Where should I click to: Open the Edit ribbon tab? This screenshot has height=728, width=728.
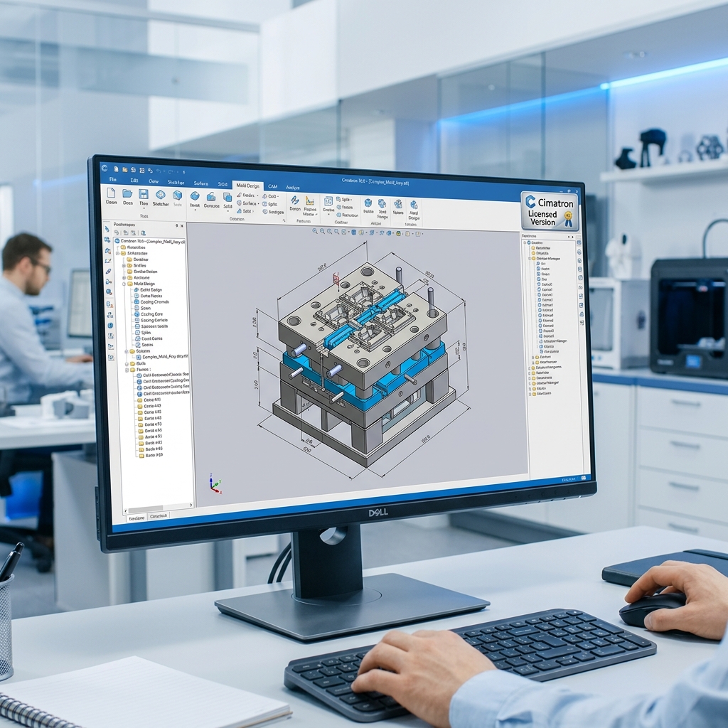[134, 180]
